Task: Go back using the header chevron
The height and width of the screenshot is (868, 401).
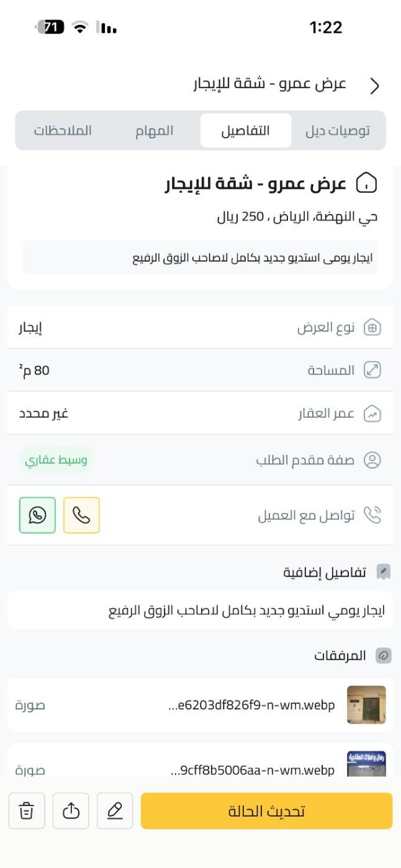Action: 374,86
